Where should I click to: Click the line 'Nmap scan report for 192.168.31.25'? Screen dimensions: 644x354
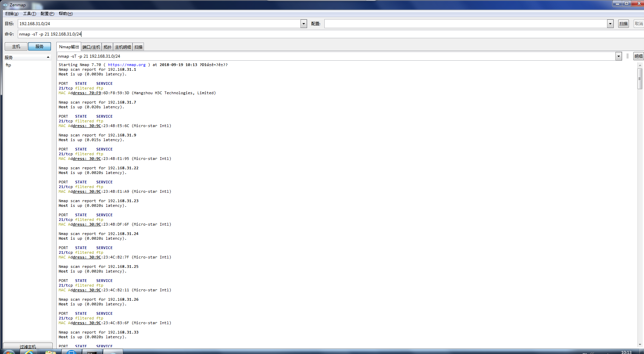[x=99, y=267]
